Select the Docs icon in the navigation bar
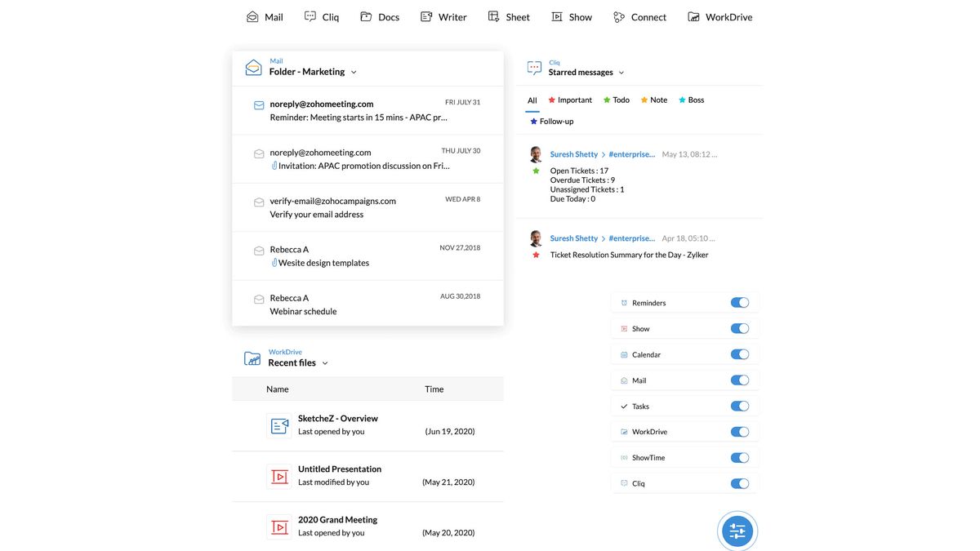The width and height of the screenshot is (980, 551). (379, 16)
